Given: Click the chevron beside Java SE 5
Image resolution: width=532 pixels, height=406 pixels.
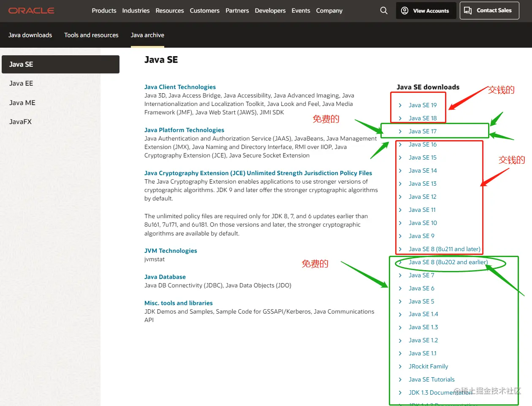Looking at the screenshot, I should (x=400, y=302).
